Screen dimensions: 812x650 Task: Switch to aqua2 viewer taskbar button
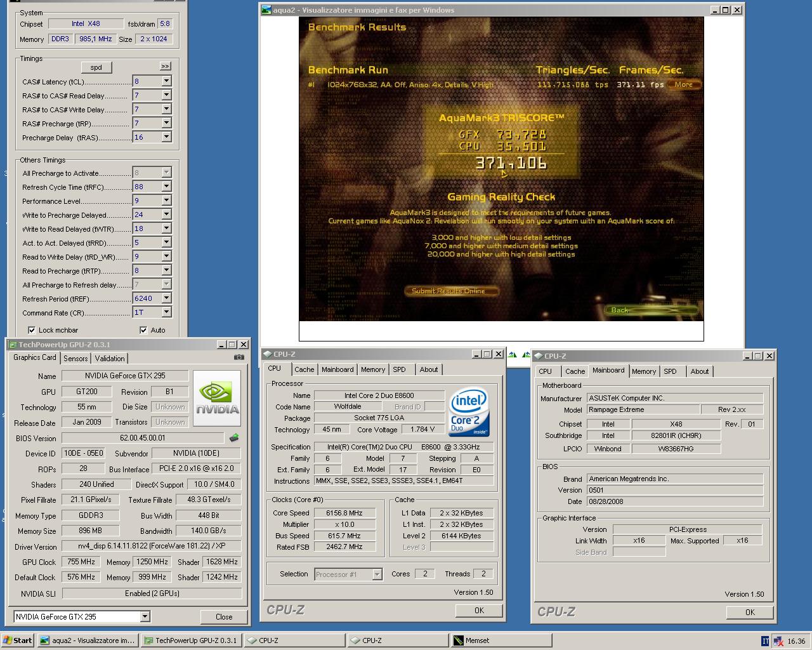point(87,640)
